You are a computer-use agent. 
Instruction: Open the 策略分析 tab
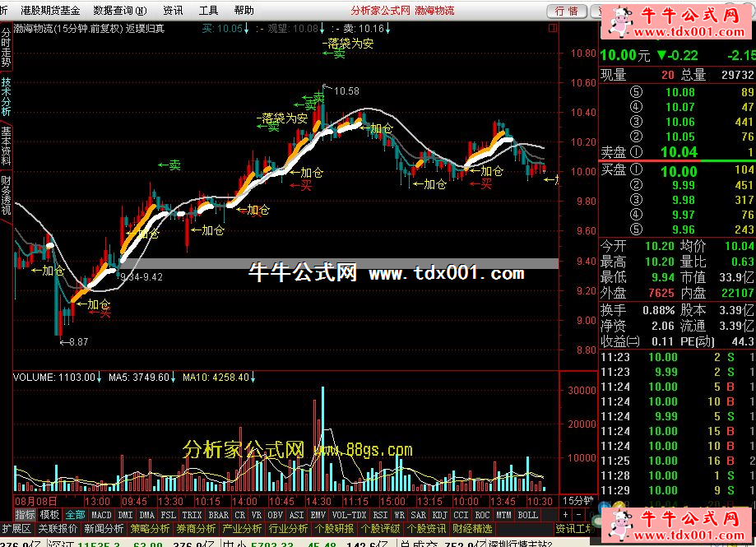[150, 529]
